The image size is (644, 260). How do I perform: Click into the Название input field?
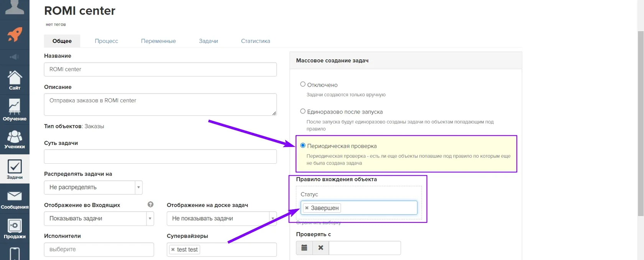pos(160,69)
